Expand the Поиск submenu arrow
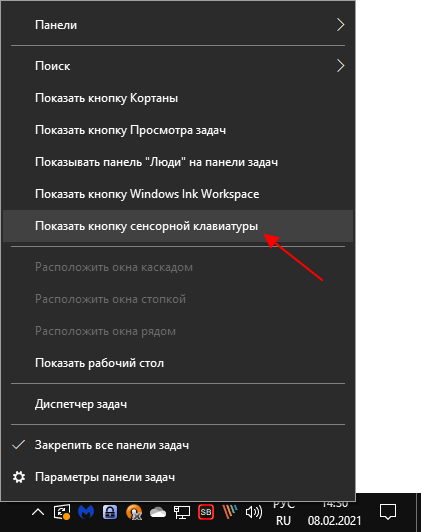This screenshot has height=532, width=421. point(340,66)
